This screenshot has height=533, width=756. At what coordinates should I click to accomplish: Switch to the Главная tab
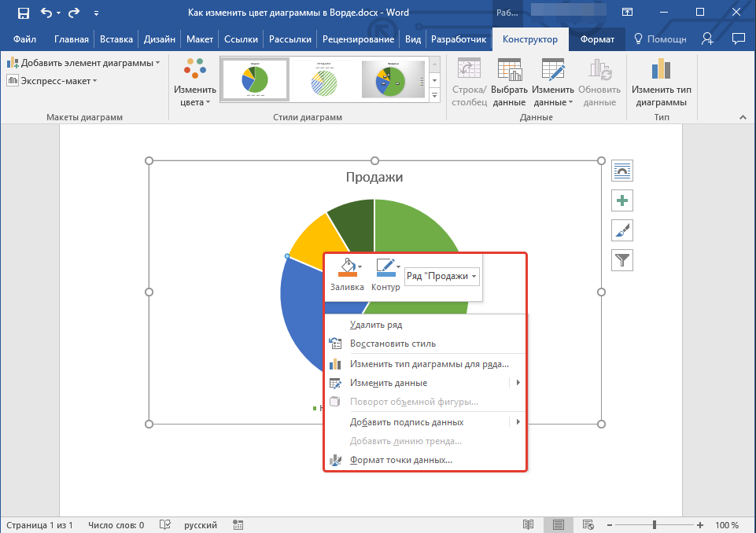pyautogui.click(x=72, y=39)
